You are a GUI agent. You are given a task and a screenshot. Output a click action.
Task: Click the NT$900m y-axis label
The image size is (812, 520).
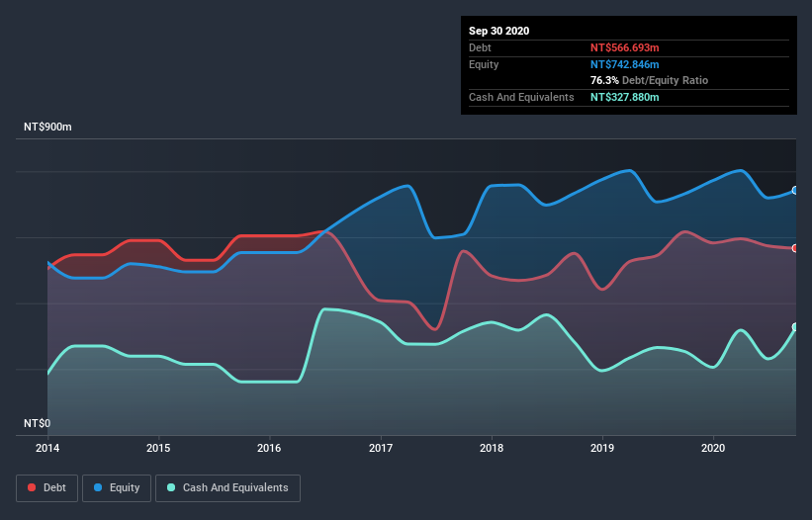click(47, 127)
